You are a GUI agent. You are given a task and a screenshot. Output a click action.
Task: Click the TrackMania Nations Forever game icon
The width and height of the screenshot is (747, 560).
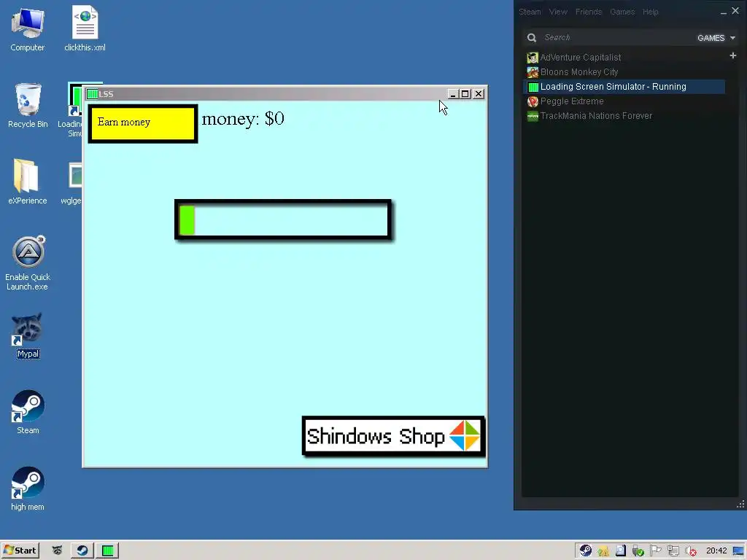click(x=533, y=116)
